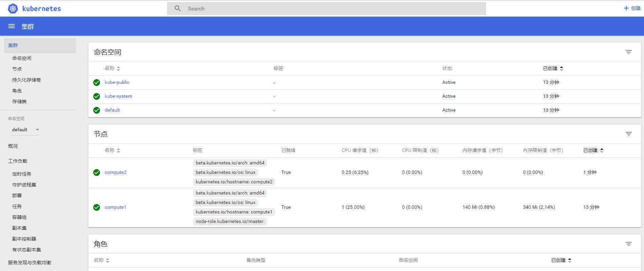Sort roles by 已创建 column arrow

[570, 260]
